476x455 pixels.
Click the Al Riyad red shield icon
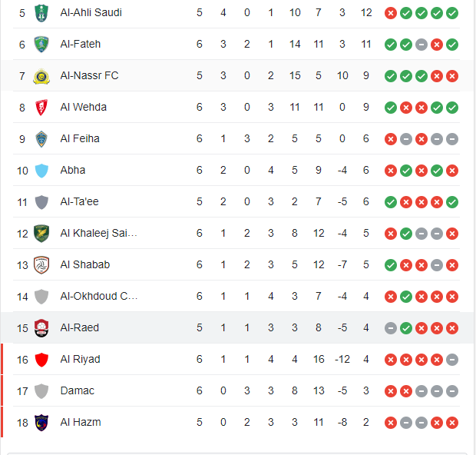click(x=41, y=360)
